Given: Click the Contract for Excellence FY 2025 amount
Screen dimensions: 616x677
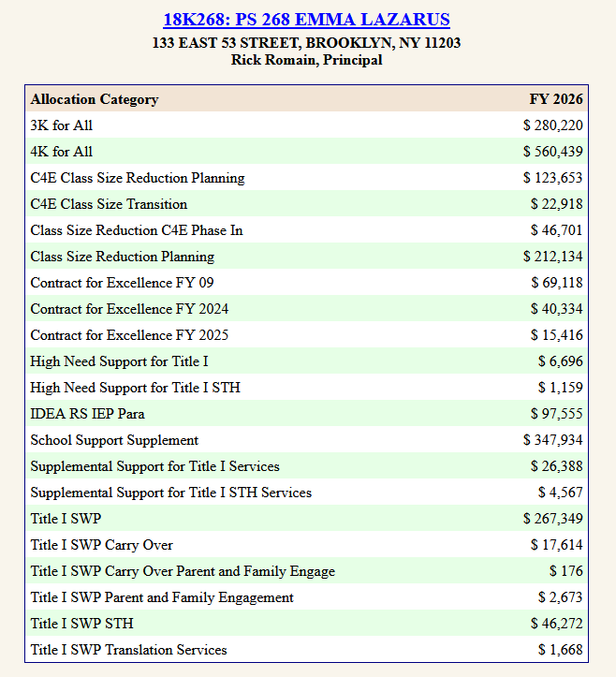Looking at the screenshot, I should click(556, 335).
